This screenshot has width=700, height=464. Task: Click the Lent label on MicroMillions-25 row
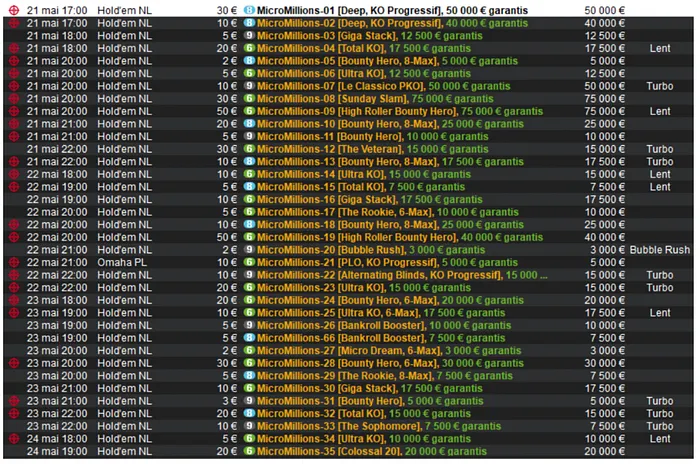pyautogui.click(x=660, y=313)
